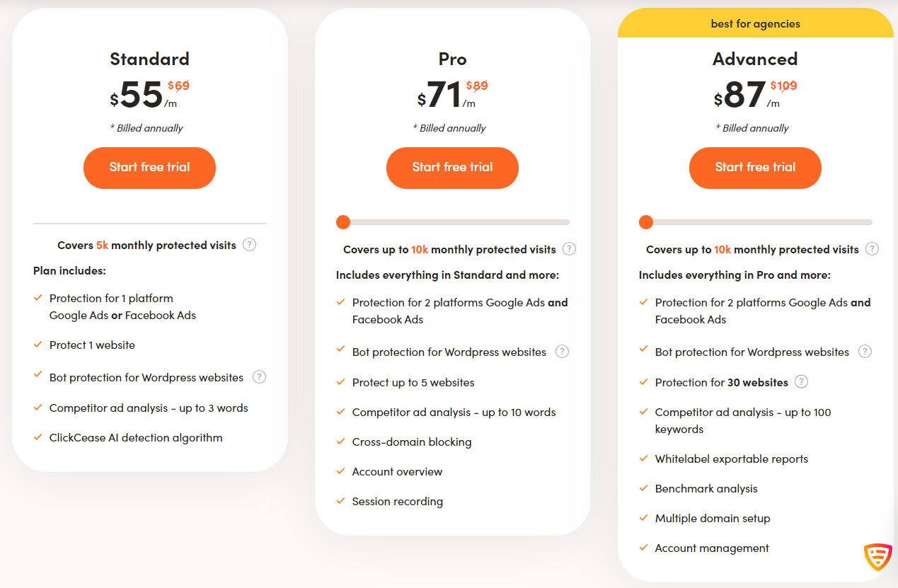Click the Advanced plan visits slider handle
The image size is (898, 588).
coord(646,222)
